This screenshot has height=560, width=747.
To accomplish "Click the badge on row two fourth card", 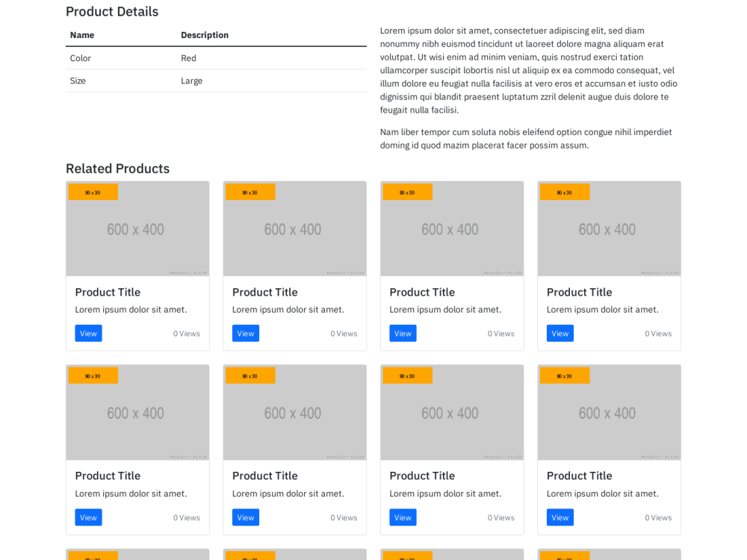I will (x=565, y=375).
